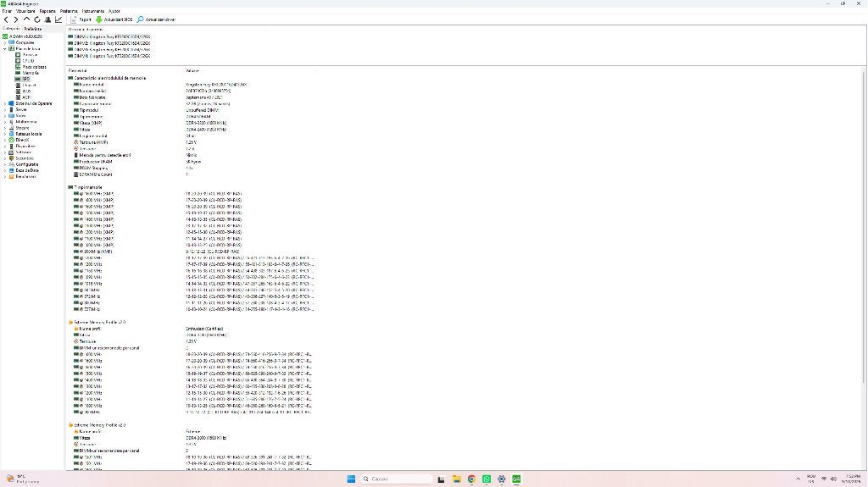Click the Raport toolbar button
The image size is (868, 487).
pos(81,19)
